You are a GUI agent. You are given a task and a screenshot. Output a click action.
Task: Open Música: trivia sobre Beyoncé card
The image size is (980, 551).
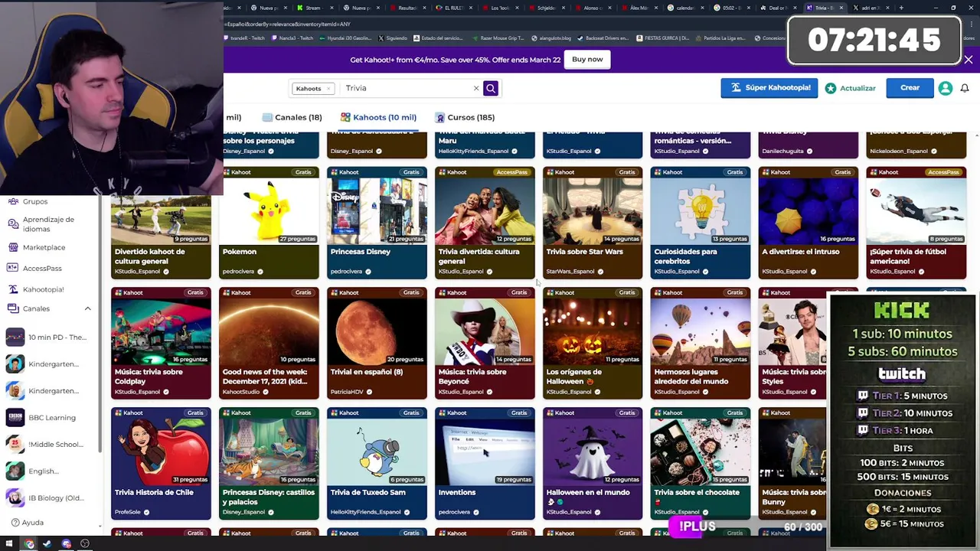coord(485,343)
